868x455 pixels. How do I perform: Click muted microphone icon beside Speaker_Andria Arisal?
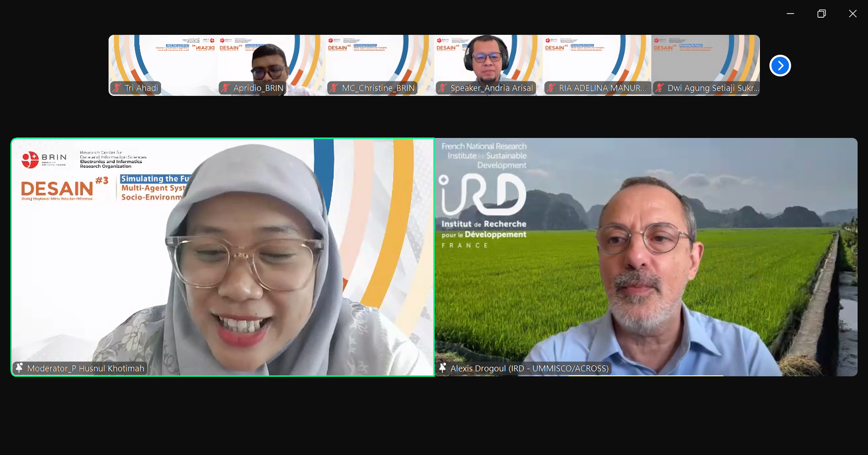(442, 88)
